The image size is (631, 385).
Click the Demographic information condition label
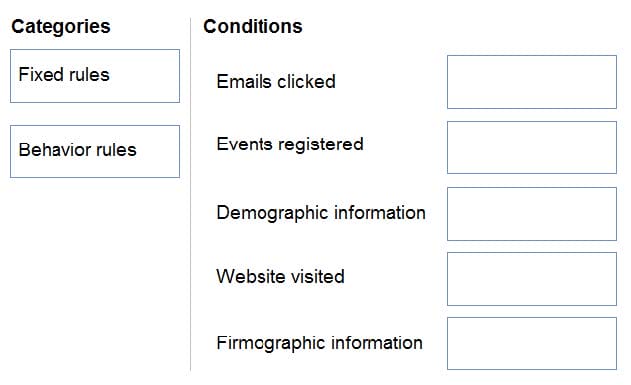pos(321,213)
